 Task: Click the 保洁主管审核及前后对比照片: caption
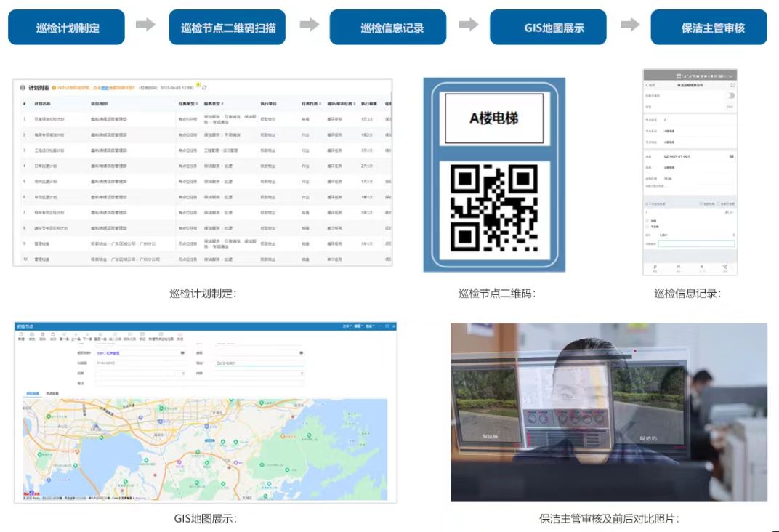(609, 519)
